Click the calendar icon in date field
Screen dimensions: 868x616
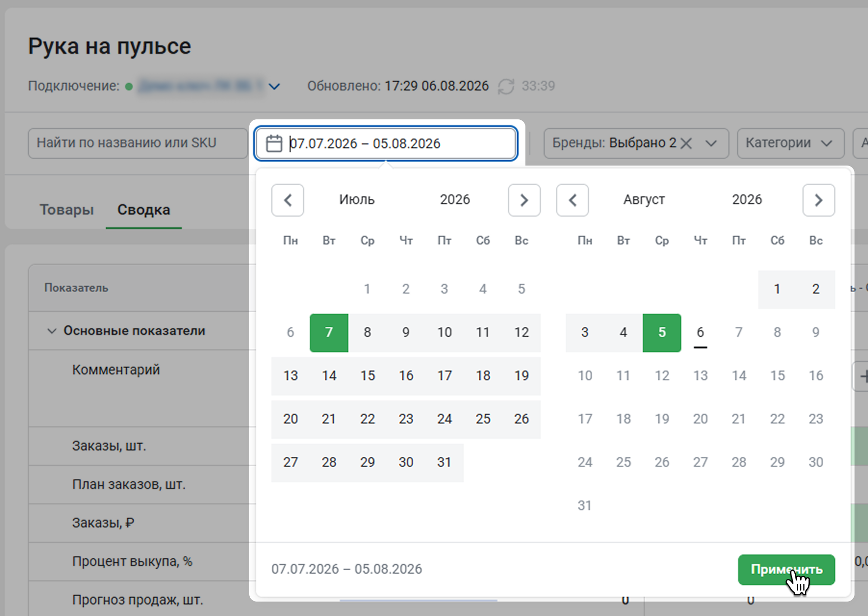[x=274, y=143]
